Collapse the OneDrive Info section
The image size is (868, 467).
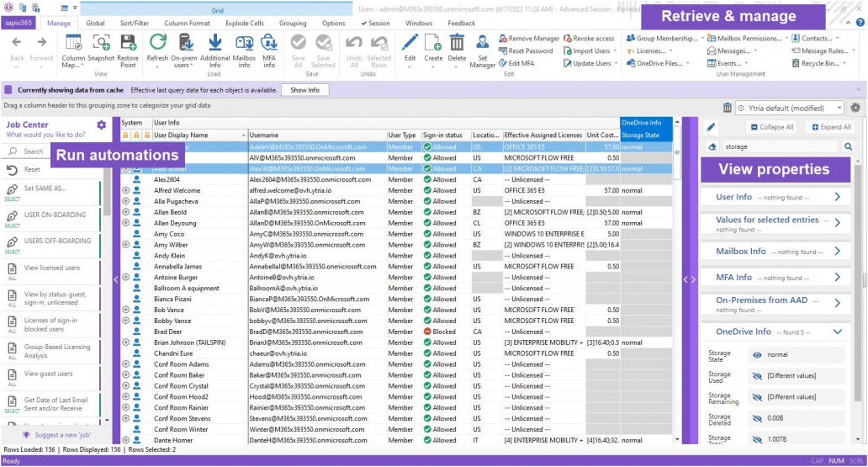838,332
